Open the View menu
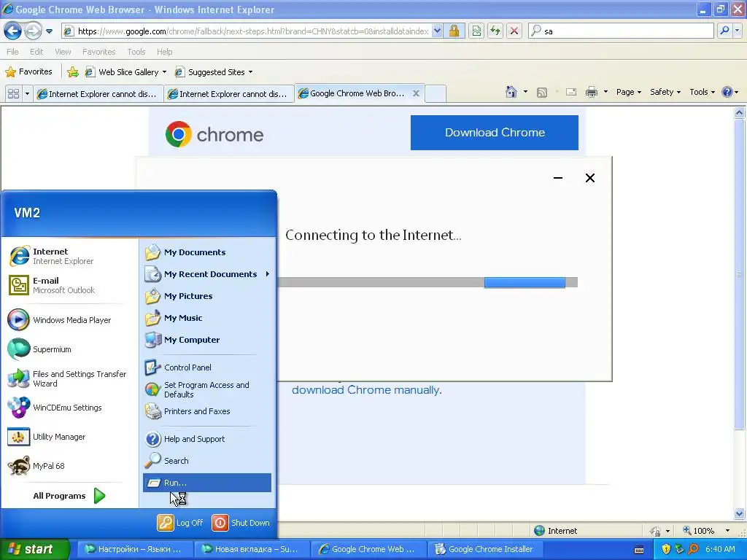 (x=63, y=52)
